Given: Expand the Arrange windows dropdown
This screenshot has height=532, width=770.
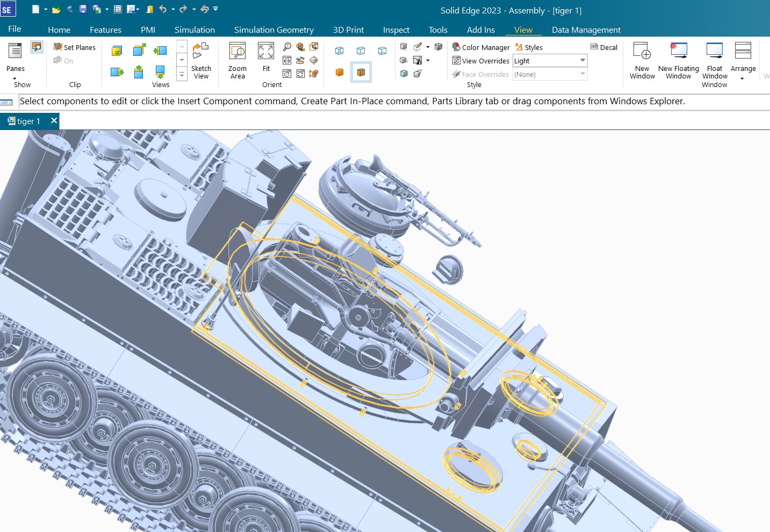Looking at the screenshot, I should (x=743, y=78).
